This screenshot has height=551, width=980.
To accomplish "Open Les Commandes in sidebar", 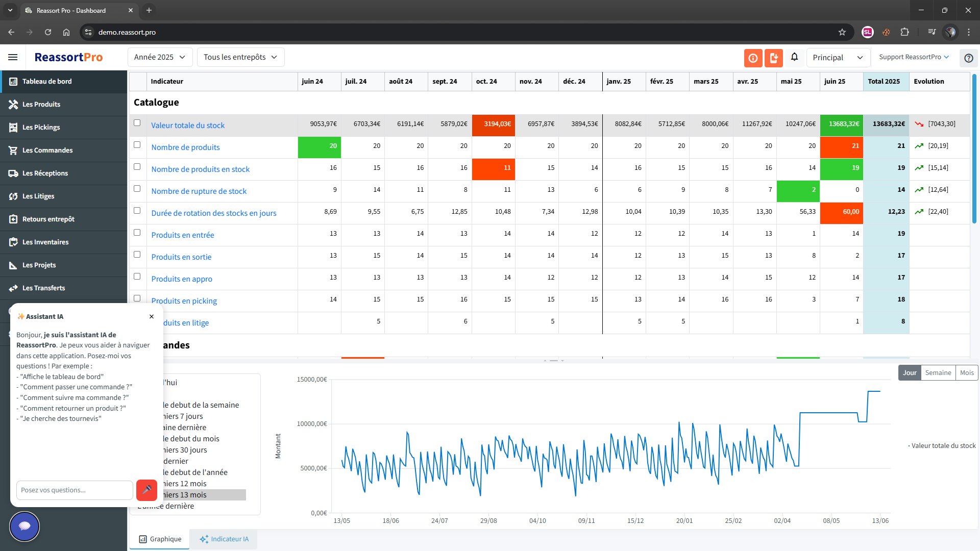I will (x=47, y=150).
